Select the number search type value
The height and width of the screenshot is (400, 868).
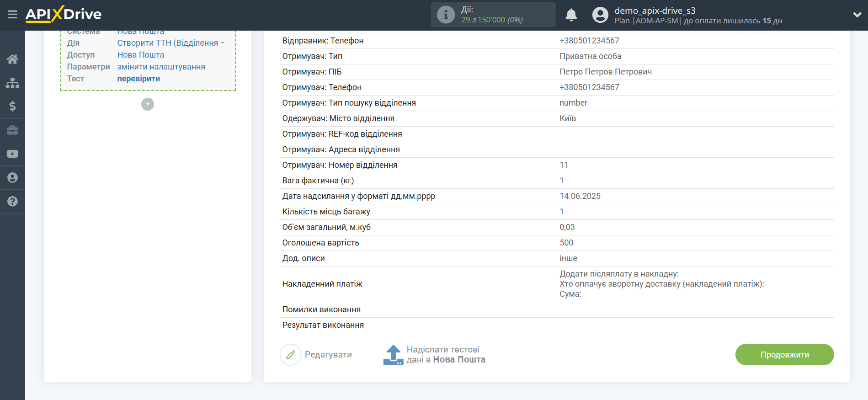pyautogui.click(x=573, y=103)
